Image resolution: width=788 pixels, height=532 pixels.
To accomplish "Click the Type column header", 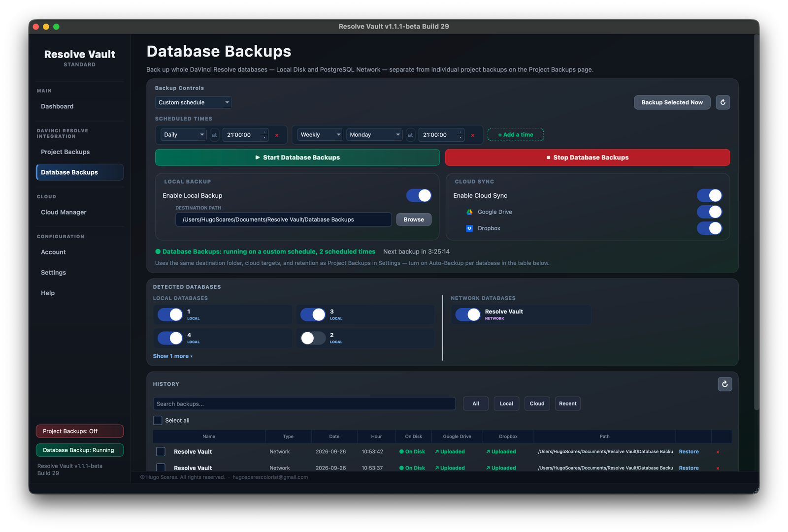I will point(288,437).
